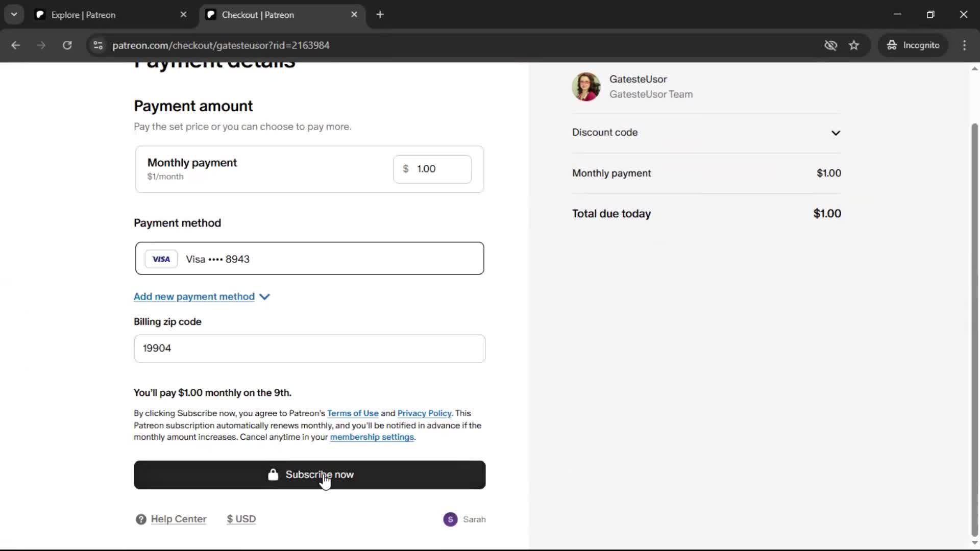The width and height of the screenshot is (980, 551).
Task: Reload the checkout page
Action: [x=67, y=45]
